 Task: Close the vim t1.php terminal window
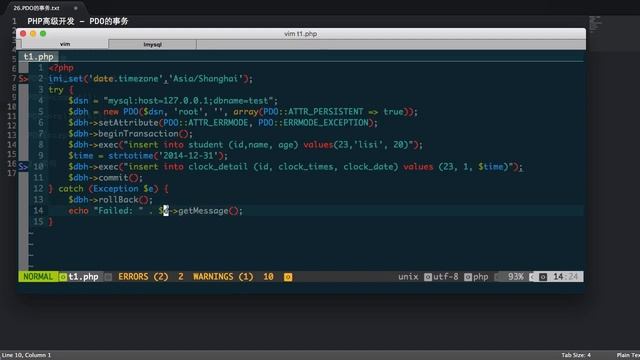23,33
